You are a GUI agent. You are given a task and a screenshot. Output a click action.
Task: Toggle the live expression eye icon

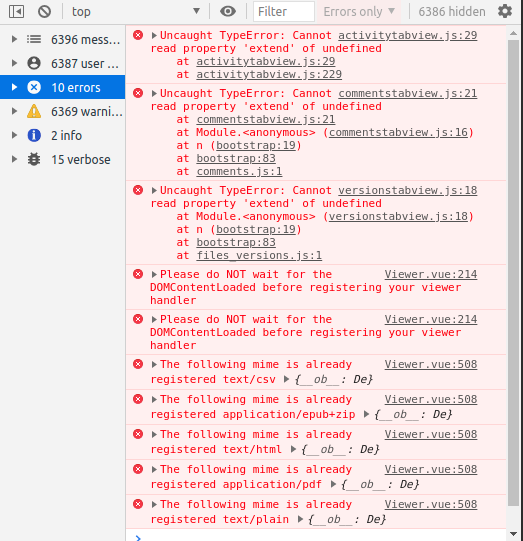click(228, 12)
